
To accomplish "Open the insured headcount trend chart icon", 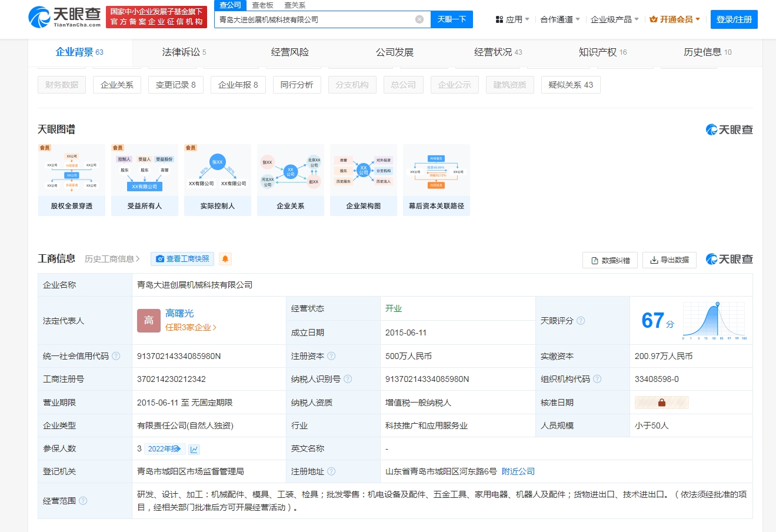I will click(x=194, y=449).
